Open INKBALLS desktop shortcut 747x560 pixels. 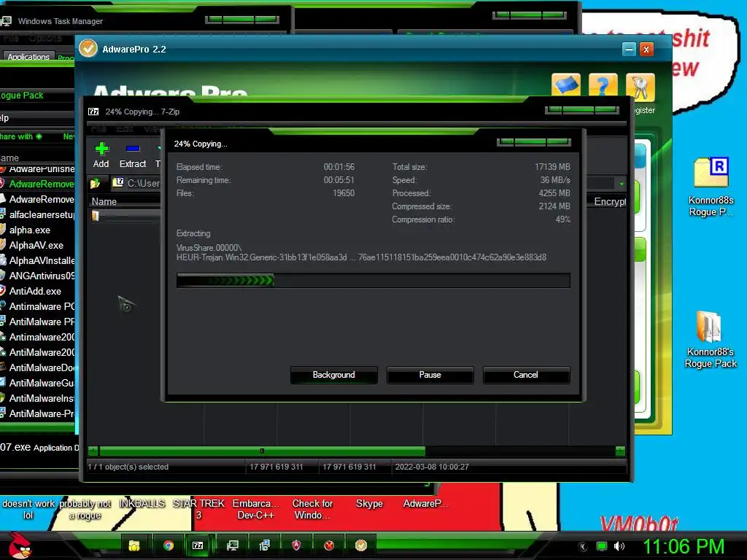click(x=142, y=503)
